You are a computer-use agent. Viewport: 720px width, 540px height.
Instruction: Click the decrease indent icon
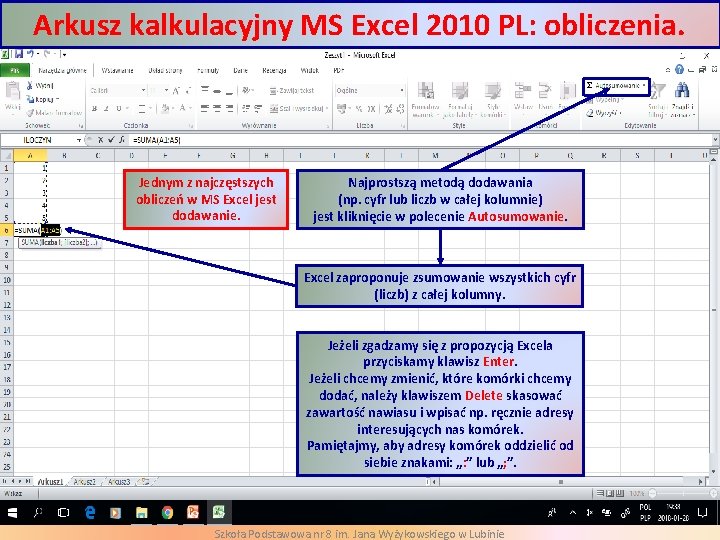point(246,108)
